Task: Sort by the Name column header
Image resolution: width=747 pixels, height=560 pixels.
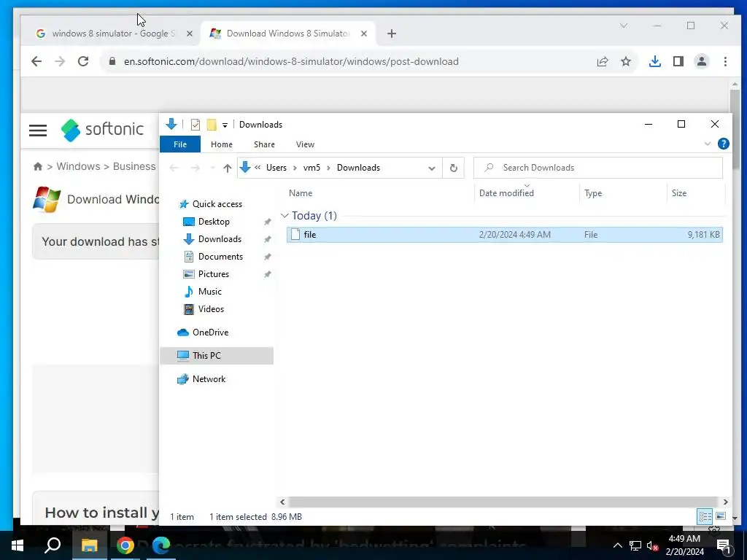Action: click(x=301, y=192)
